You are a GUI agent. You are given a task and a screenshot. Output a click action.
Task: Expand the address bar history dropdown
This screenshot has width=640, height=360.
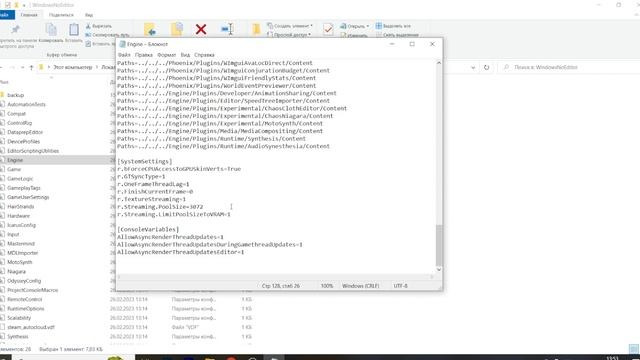click(x=473, y=67)
